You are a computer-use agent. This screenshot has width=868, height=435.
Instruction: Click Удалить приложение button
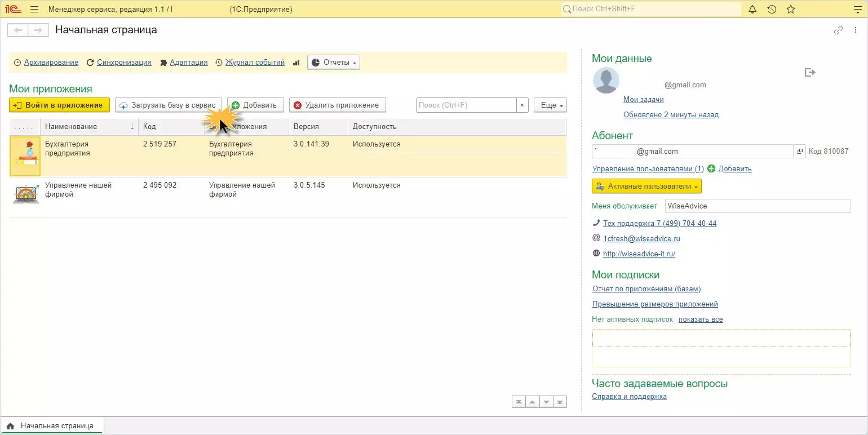[338, 105]
